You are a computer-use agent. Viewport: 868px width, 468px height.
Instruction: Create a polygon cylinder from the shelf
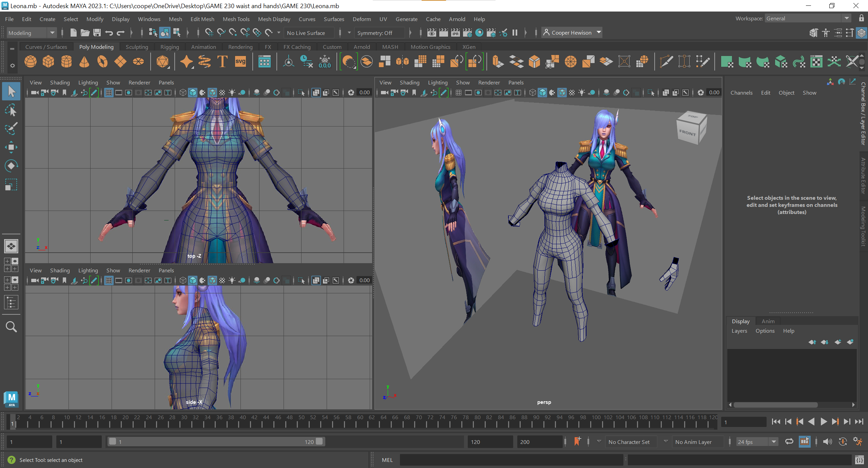coord(66,62)
